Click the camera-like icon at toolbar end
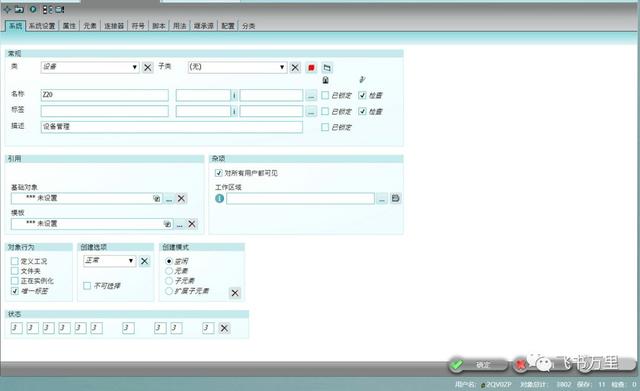640x391 pixels. coord(60,9)
